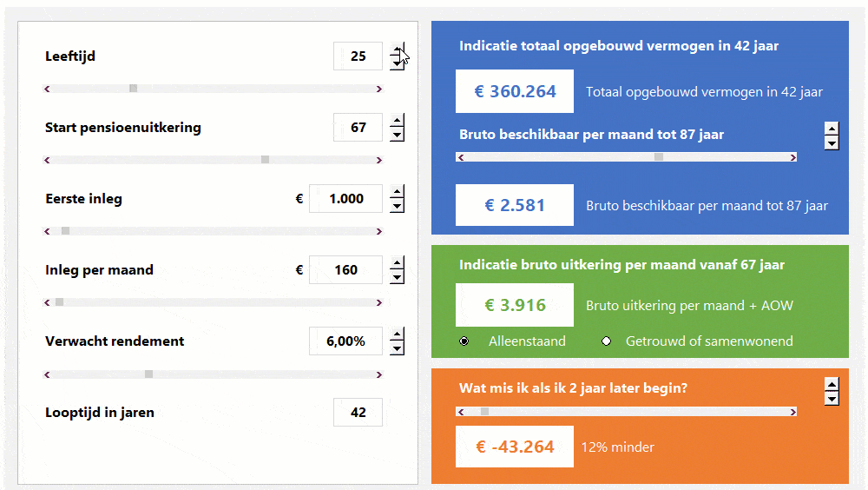Raise Verwacht rendement with the up arrow

(397, 334)
